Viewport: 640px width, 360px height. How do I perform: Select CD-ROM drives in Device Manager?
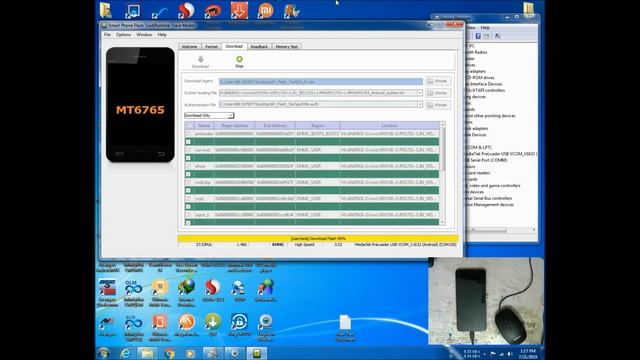(x=481, y=78)
